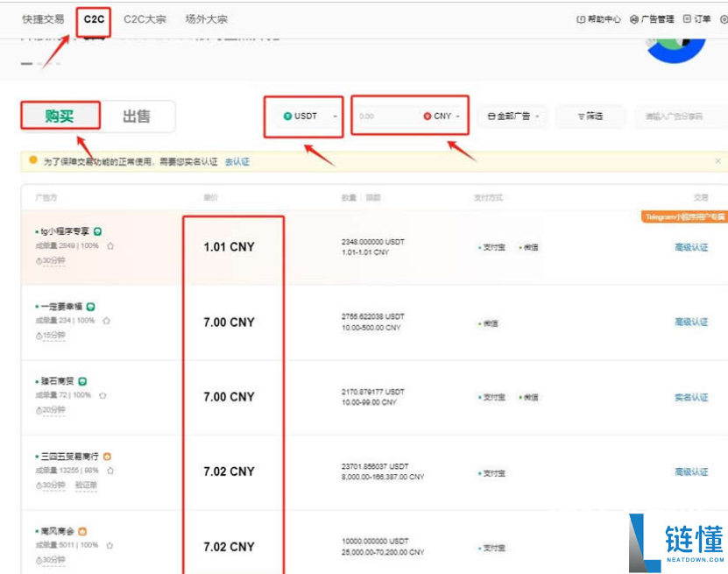Click the 支付方式 payment column header
This screenshot has height=574, width=728.
[x=488, y=198]
